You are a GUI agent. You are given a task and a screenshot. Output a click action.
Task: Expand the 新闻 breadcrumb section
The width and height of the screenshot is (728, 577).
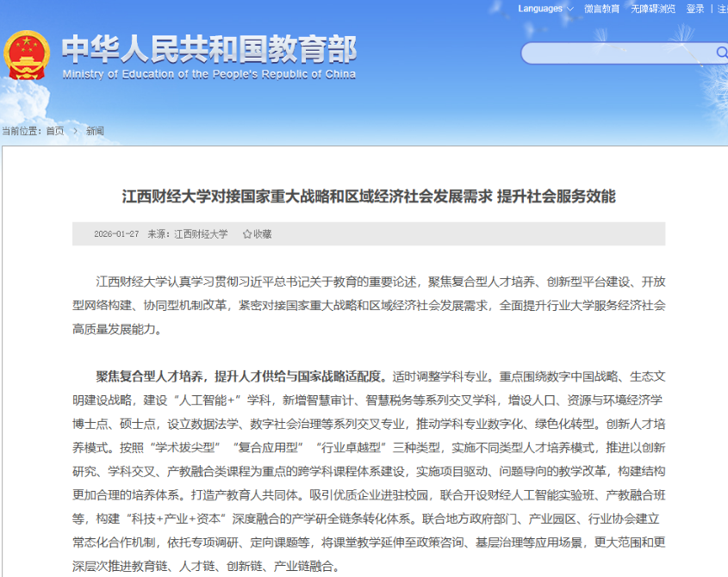pos(95,129)
